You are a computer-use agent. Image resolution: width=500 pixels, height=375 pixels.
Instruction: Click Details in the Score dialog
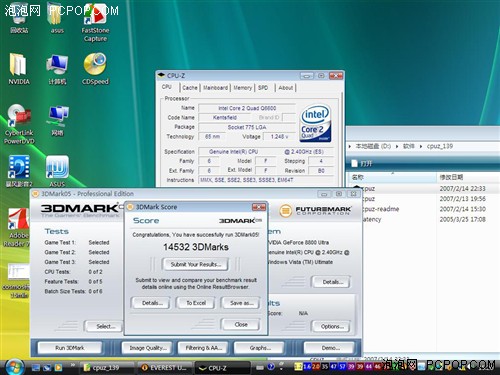tap(152, 303)
